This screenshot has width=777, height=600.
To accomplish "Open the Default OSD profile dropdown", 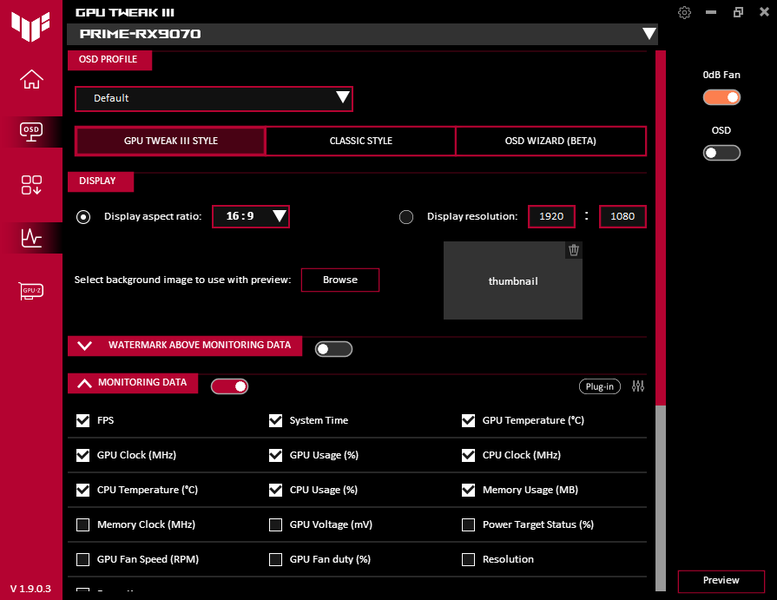I will click(214, 99).
